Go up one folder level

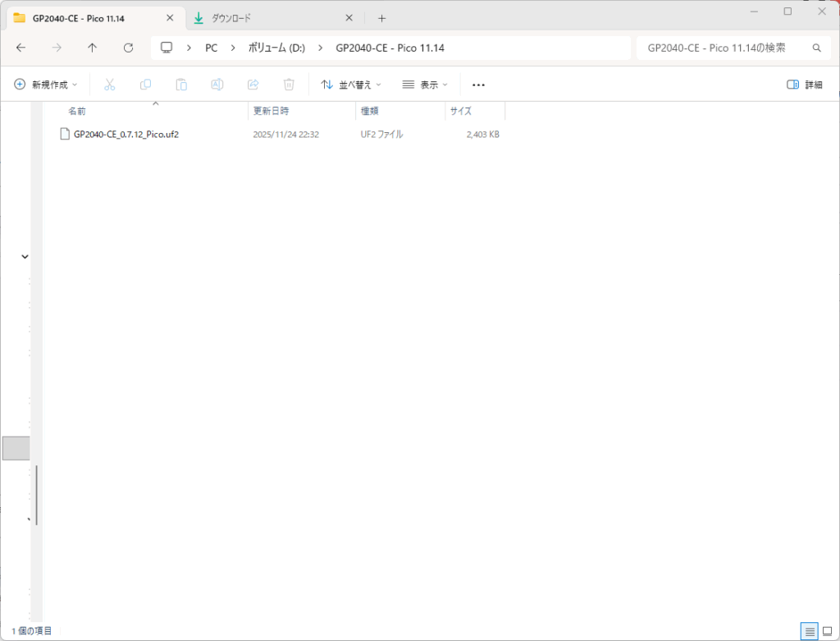(92, 48)
